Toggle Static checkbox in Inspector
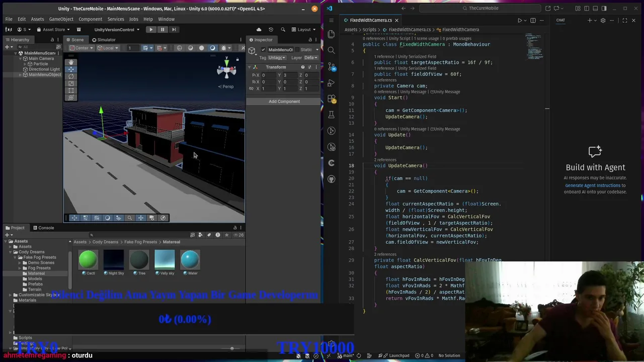 pyautogui.click(x=297, y=50)
